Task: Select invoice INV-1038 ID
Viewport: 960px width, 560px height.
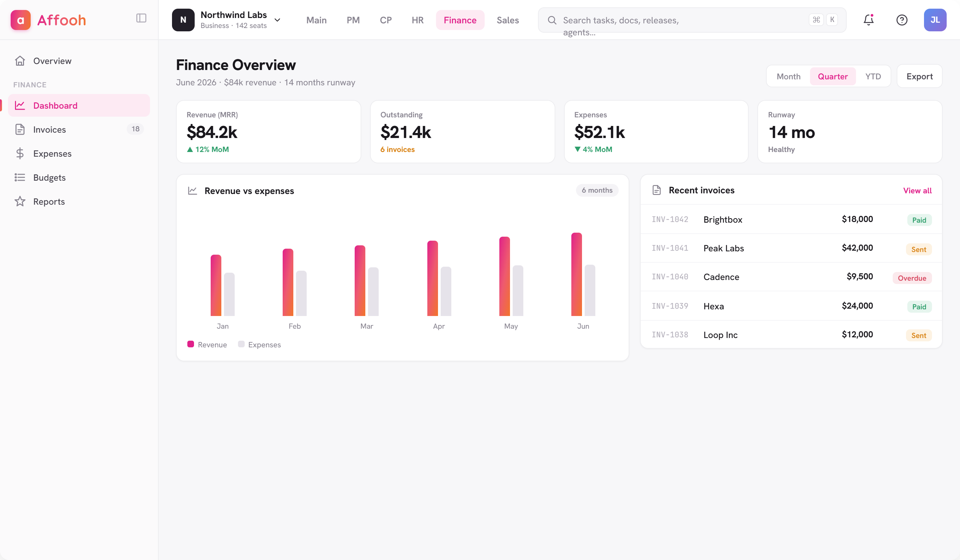Action: (x=670, y=334)
